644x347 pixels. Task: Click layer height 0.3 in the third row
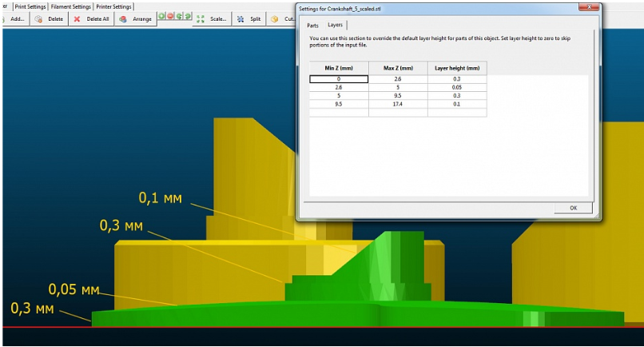coord(457,96)
